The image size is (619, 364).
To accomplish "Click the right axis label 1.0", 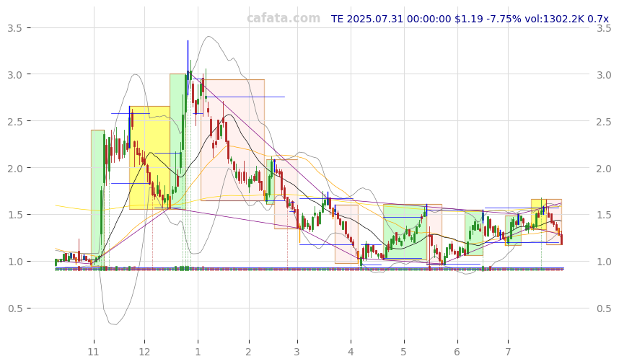I will point(604,262).
